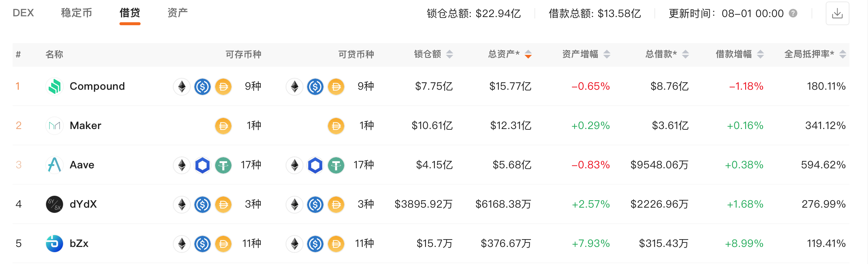Click the download/export icon at top right
Viewport: 868px width, 264px height.
point(838,13)
